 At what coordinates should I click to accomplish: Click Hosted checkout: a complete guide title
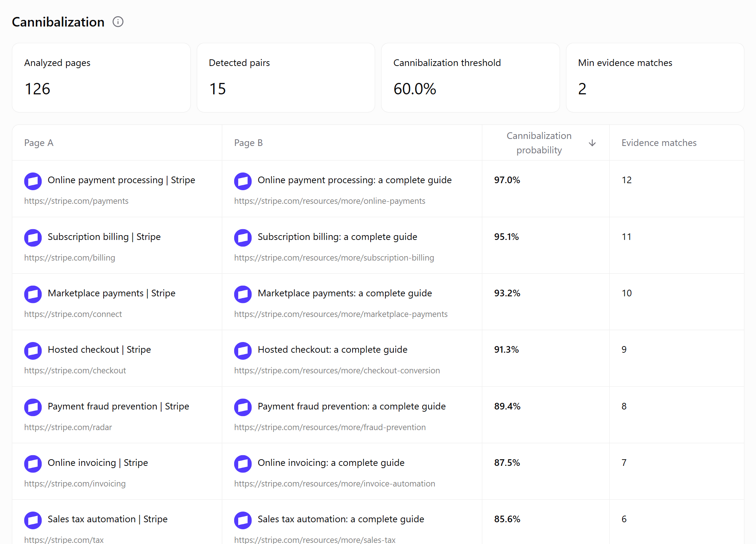(333, 349)
